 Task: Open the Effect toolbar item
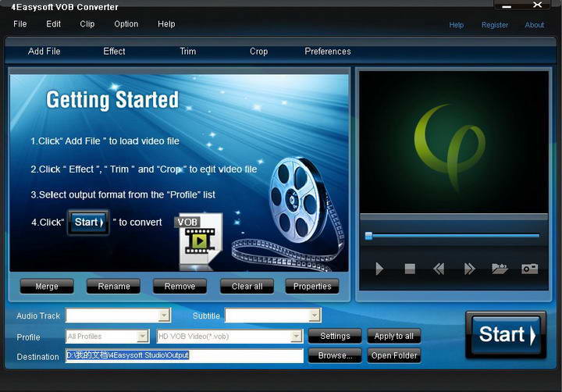pos(114,52)
